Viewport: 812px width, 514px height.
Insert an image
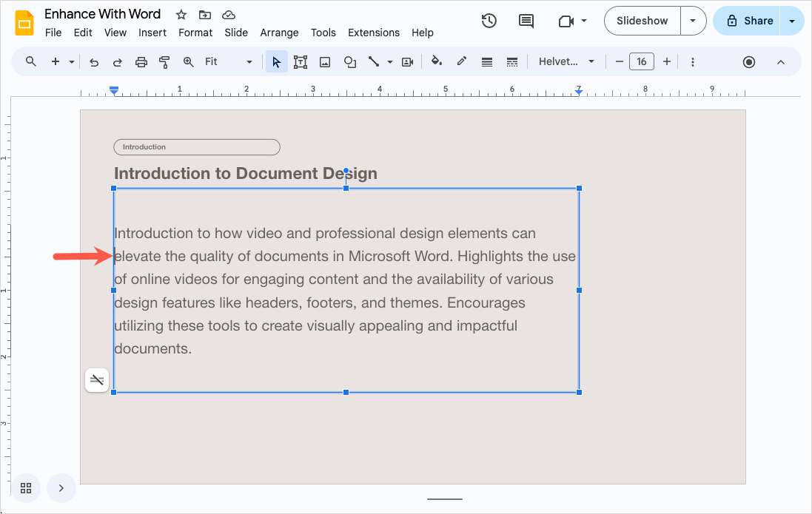(325, 62)
